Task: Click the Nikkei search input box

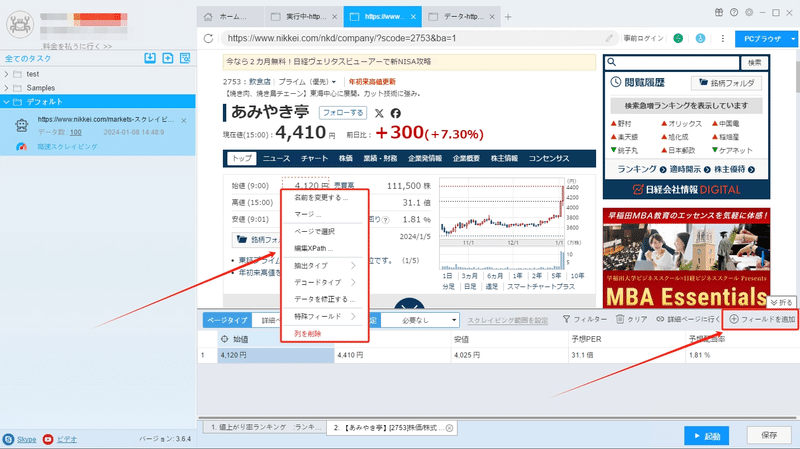Action: (x=672, y=62)
